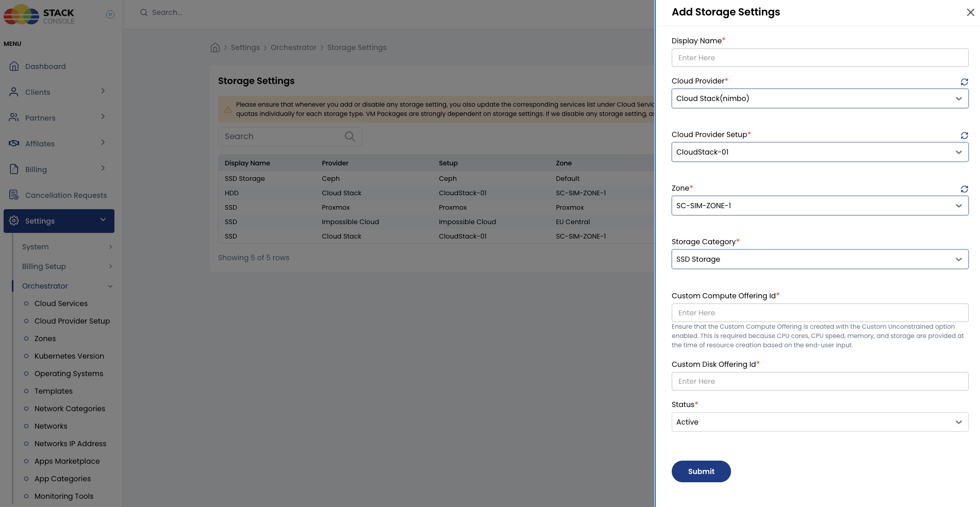
Task: Click the table search magnifier icon
Action: (350, 137)
